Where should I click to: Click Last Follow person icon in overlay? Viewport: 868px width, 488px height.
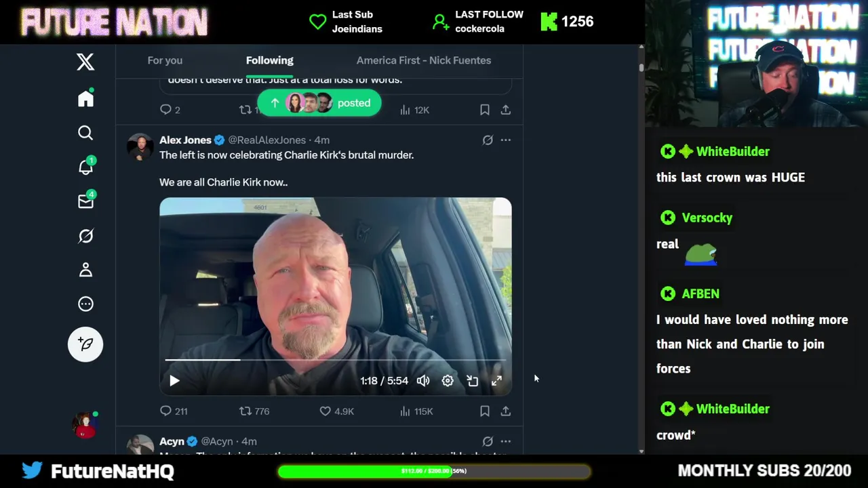tap(441, 22)
